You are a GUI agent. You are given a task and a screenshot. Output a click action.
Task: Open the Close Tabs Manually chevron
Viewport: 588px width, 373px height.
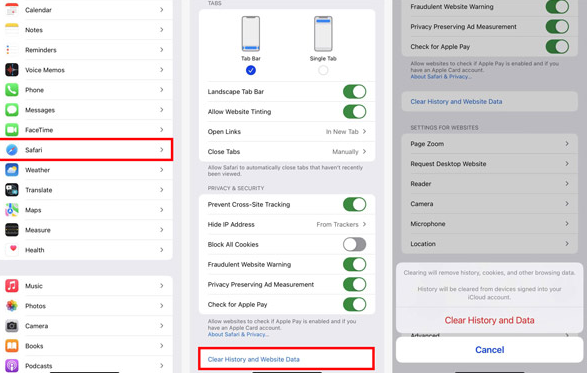click(364, 151)
